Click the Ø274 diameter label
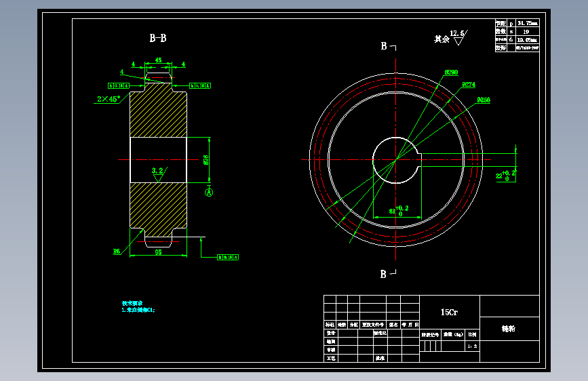588x381 pixels. tap(469, 85)
